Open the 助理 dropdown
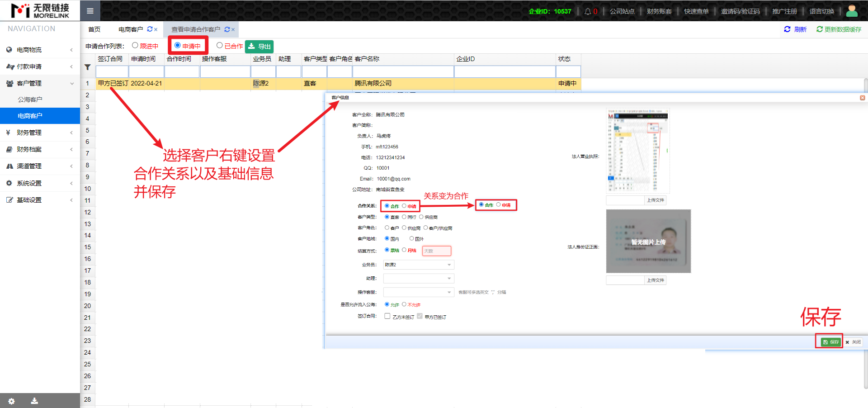Viewport: 868px width, 408px height. pos(419,278)
